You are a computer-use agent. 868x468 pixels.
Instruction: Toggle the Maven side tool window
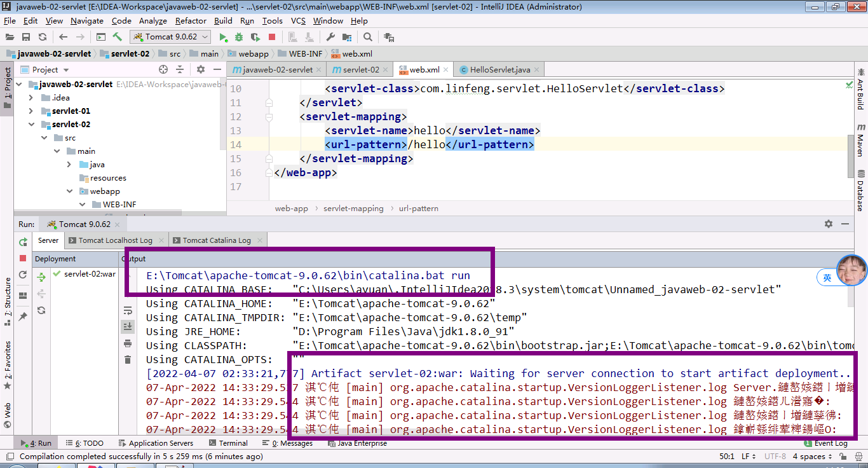coord(860,140)
